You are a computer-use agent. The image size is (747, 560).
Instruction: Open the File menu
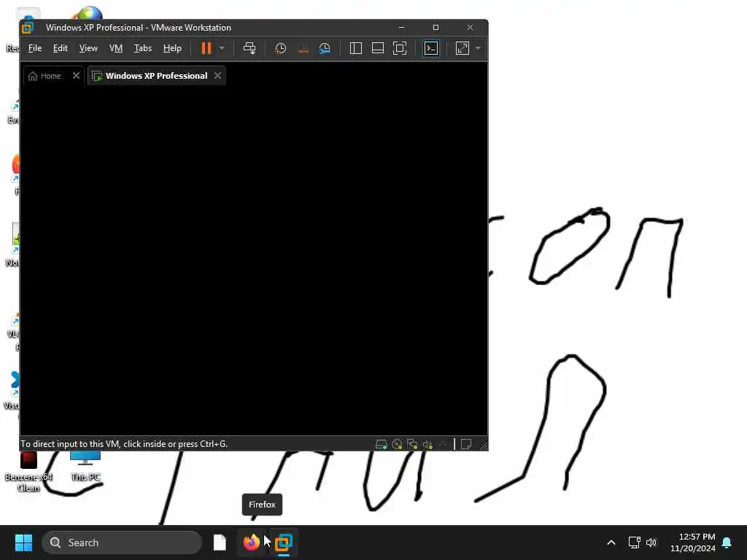click(x=35, y=48)
